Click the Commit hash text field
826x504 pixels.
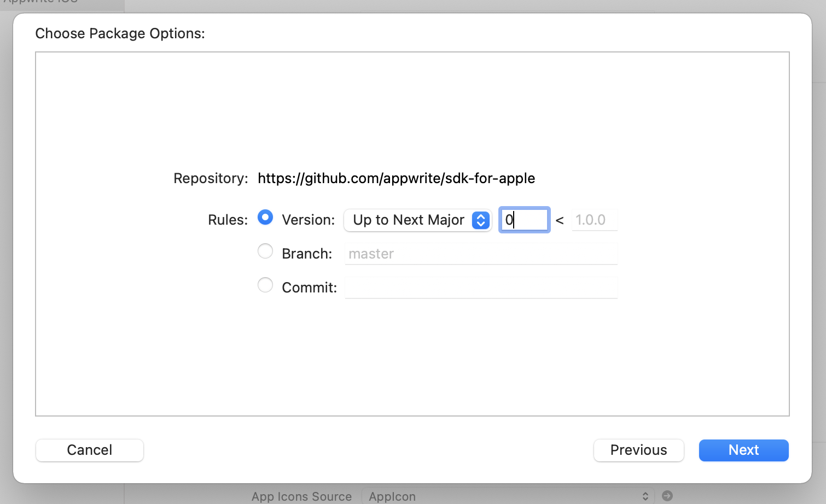pyautogui.click(x=481, y=288)
